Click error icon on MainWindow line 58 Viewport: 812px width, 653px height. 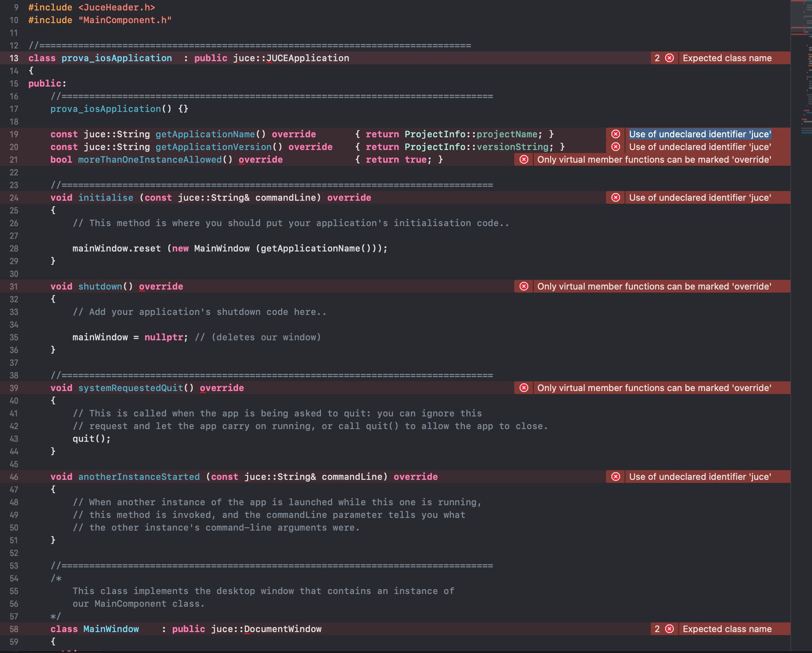[669, 629]
